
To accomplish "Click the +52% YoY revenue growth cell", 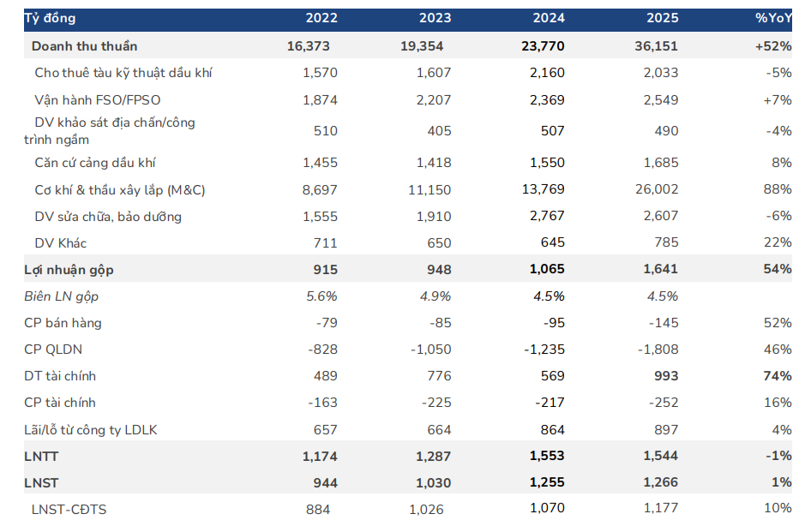I will [772, 46].
